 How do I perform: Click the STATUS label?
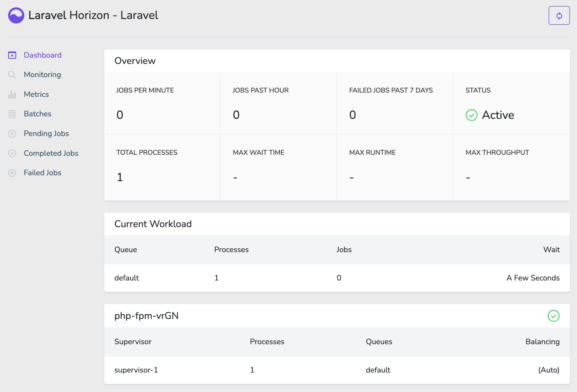(478, 90)
